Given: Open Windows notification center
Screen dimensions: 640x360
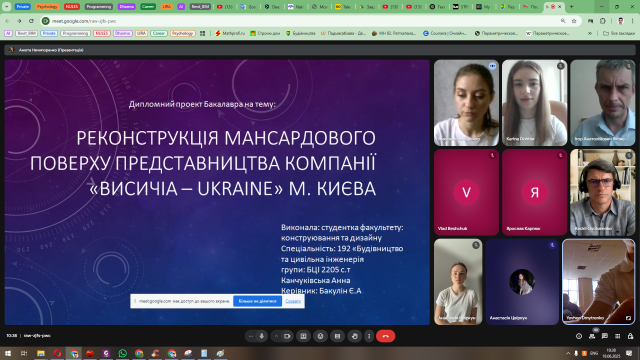Looking at the screenshot, I should coord(629,353).
